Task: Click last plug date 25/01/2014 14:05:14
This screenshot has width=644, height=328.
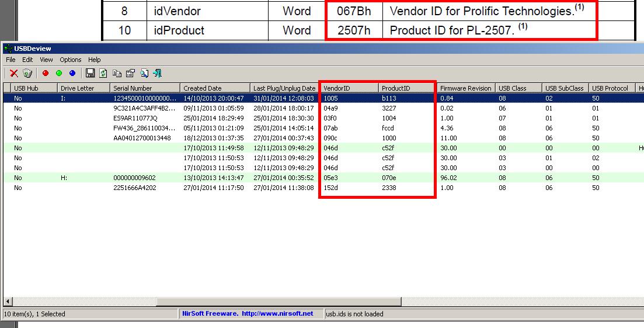Action: [283, 128]
